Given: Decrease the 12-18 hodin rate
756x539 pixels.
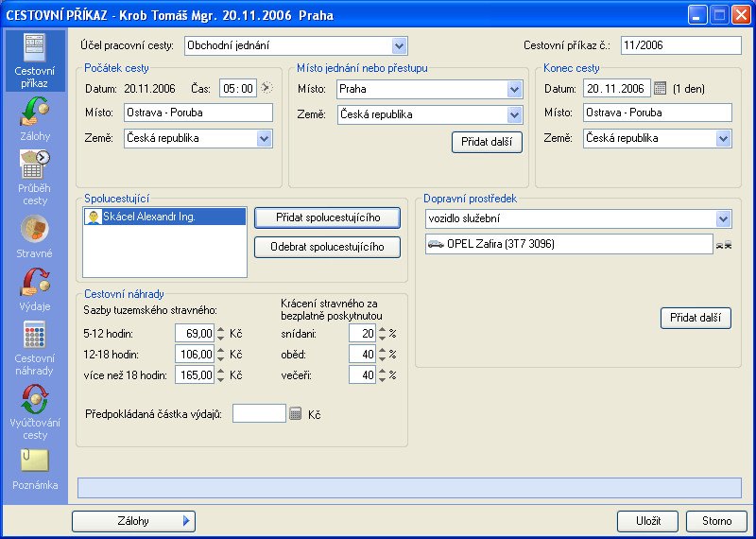Looking at the screenshot, I should click(x=221, y=359).
